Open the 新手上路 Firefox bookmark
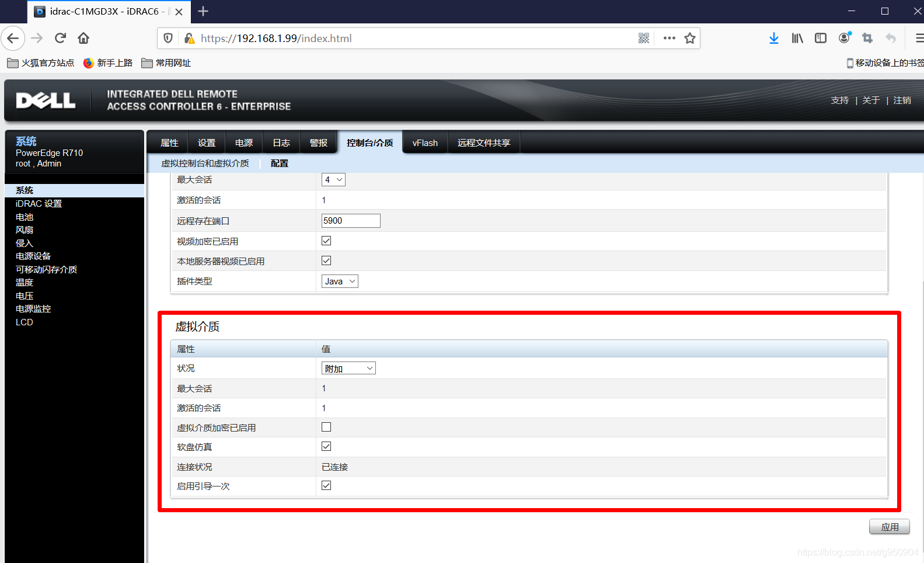The height and width of the screenshot is (563, 924). coord(108,63)
